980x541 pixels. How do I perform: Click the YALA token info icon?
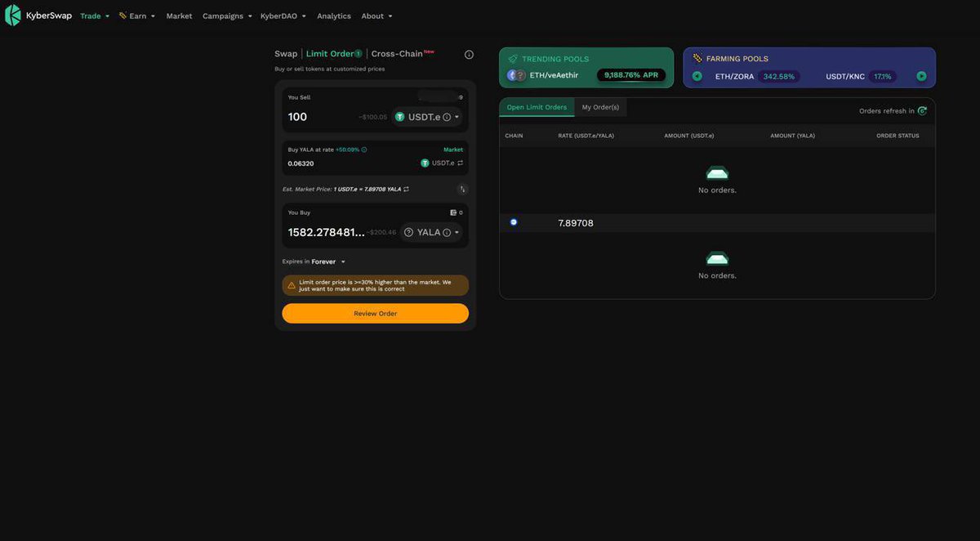tap(447, 232)
